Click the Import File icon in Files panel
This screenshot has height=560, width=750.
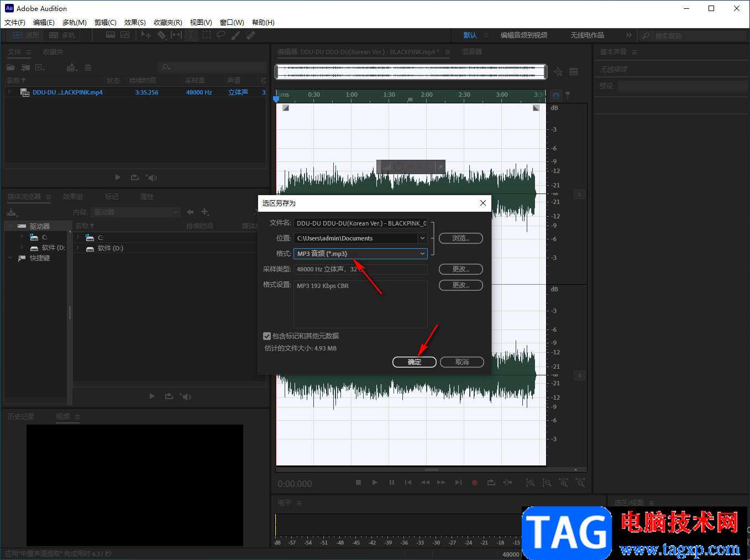(25, 67)
